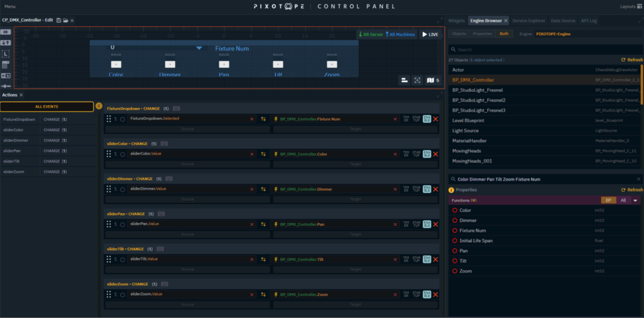The width and height of the screenshot is (644, 318).
Task: Click the swap arrows icon in sliderColor row
Action: [x=264, y=154]
